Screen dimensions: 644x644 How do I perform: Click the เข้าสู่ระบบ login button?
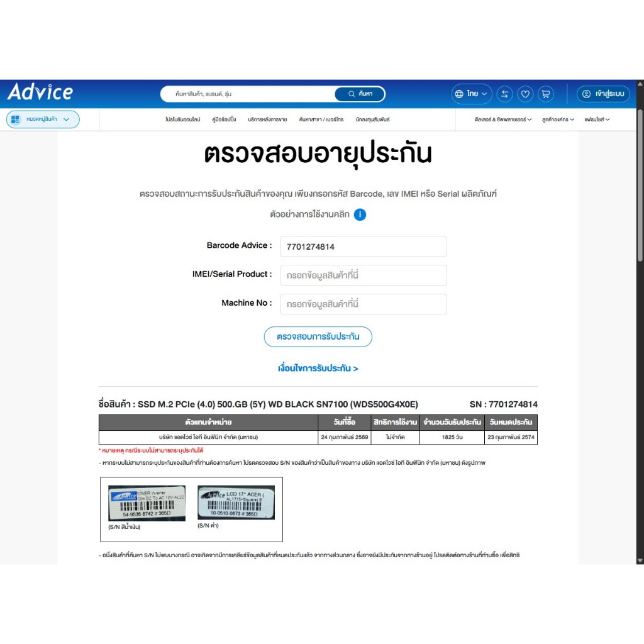point(603,94)
